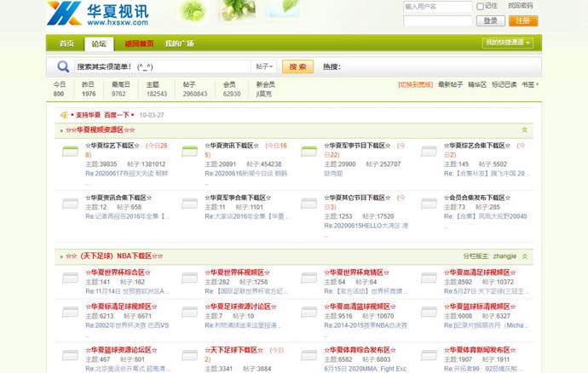
Task: Open the forum icon for 华夏标清足球视频区
Action: 70,312
